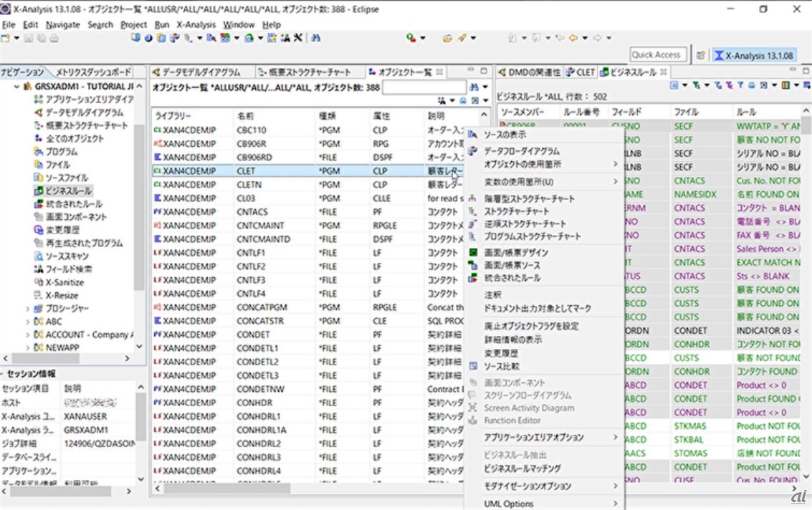
Task: Sort the list by 名前 column header
Action: (246, 115)
